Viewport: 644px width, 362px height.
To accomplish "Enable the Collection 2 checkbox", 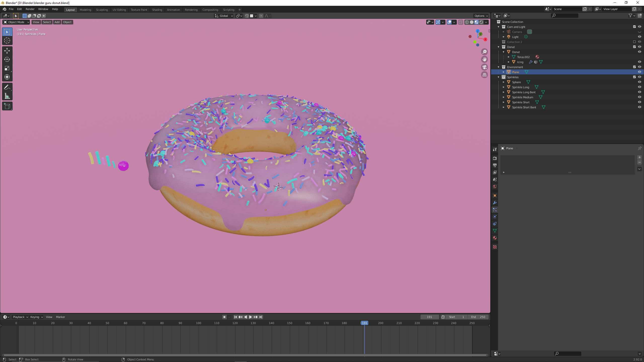I will [634, 42].
